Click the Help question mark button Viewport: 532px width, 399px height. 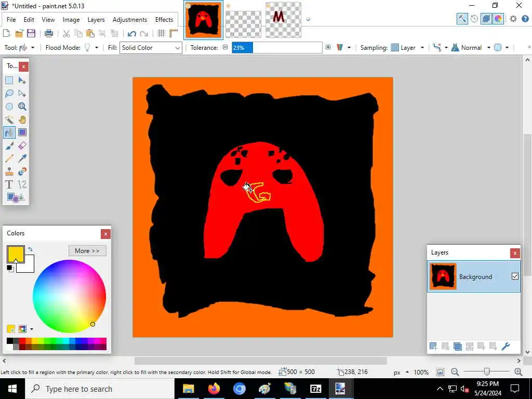(525, 19)
